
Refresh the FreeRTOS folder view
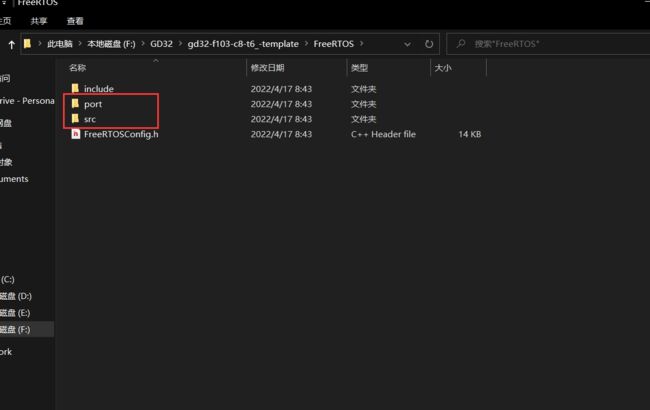(429, 44)
